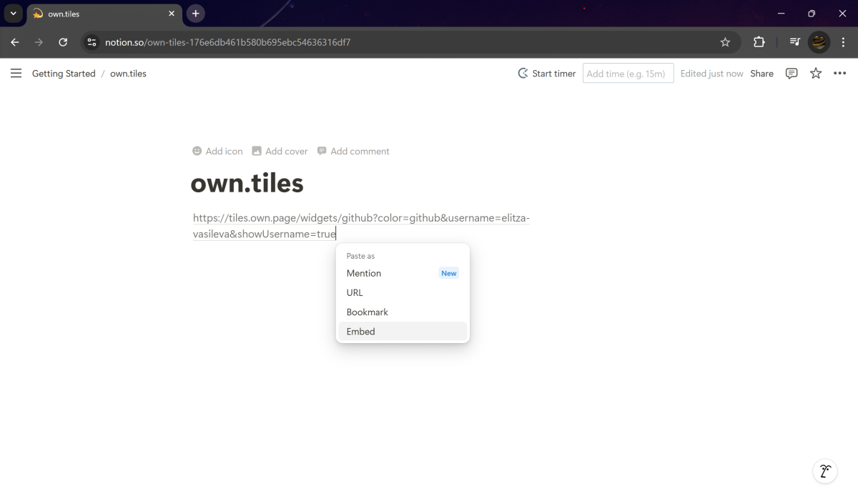858x504 pixels.
Task: Bookmark this tab with the star icon
Action: coord(725,42)
